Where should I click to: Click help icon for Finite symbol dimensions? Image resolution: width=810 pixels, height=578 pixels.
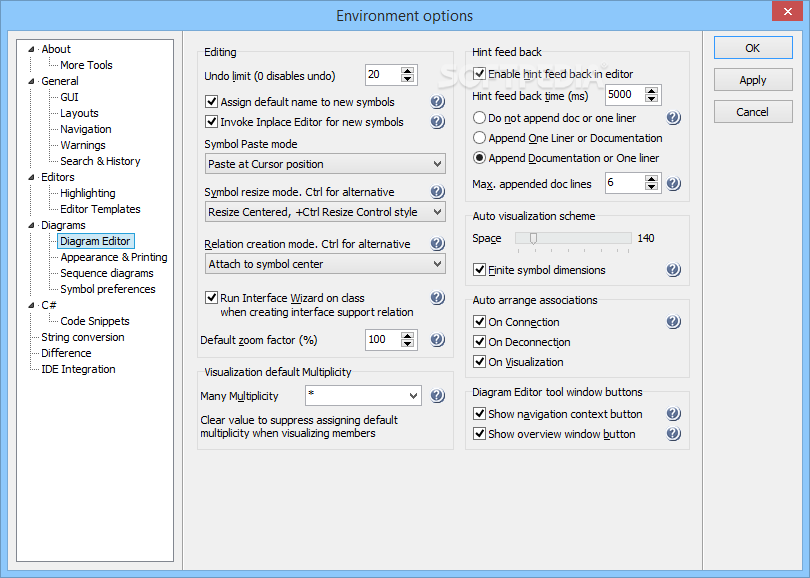click(x=673, y=270)
